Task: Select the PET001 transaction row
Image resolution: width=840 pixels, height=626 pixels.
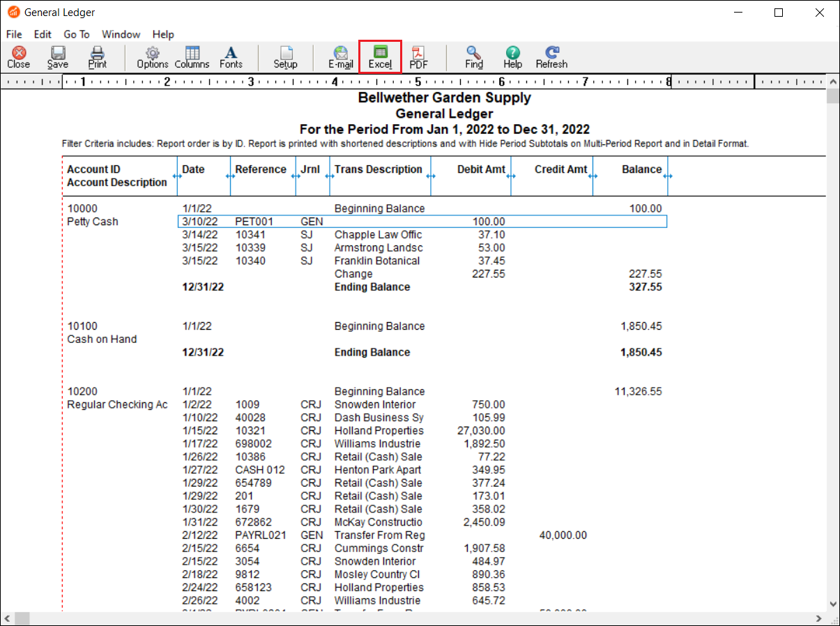Action: coord(422,222)
